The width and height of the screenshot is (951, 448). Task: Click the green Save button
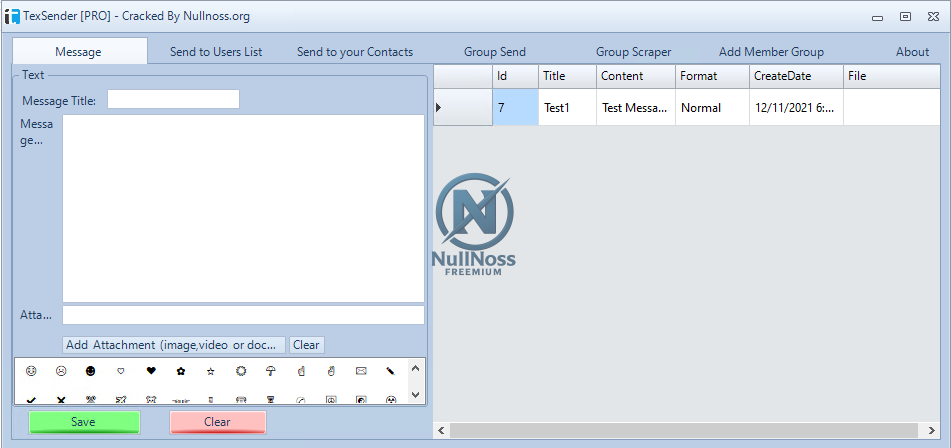(84, 422)
